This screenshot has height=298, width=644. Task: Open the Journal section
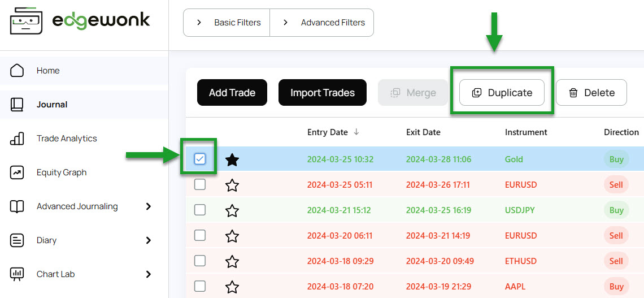pyautogui.click(x=84, y=105)
